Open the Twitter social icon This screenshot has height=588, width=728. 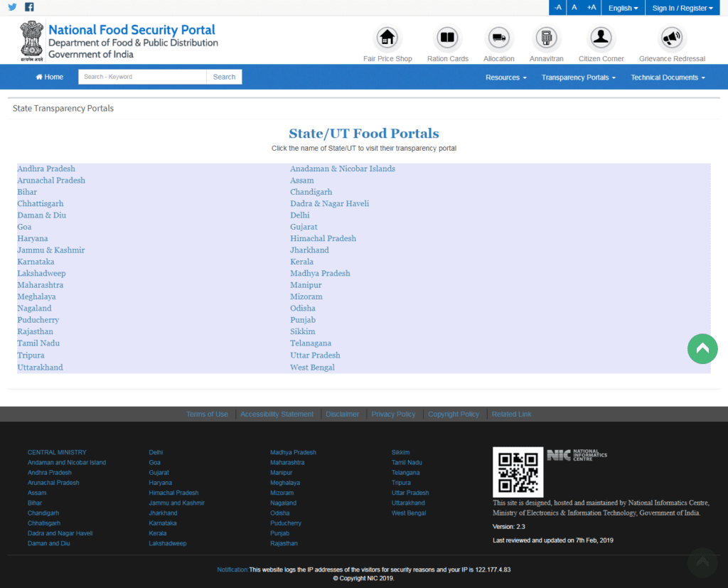pos(12,7)
